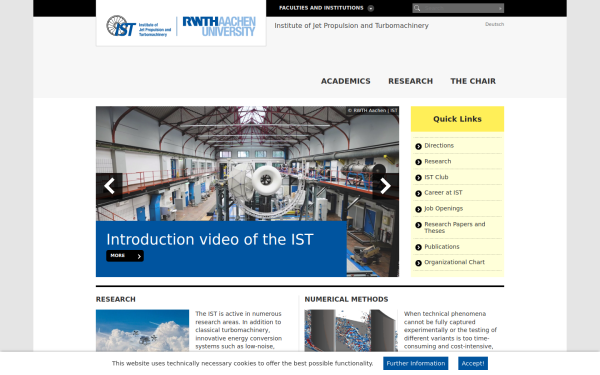Viewport: 600px width, 375px height.
Task: Open Organizational Chart quick link
Action: click(x=454, y=262)
